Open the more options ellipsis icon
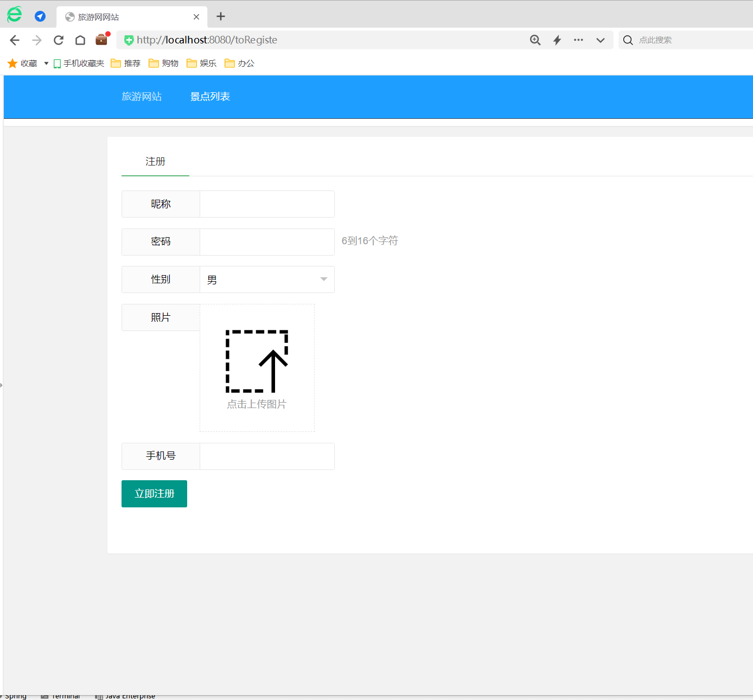The width and height of the screenshot is (753, 700). pyautogui.click(x=578, y=40)
